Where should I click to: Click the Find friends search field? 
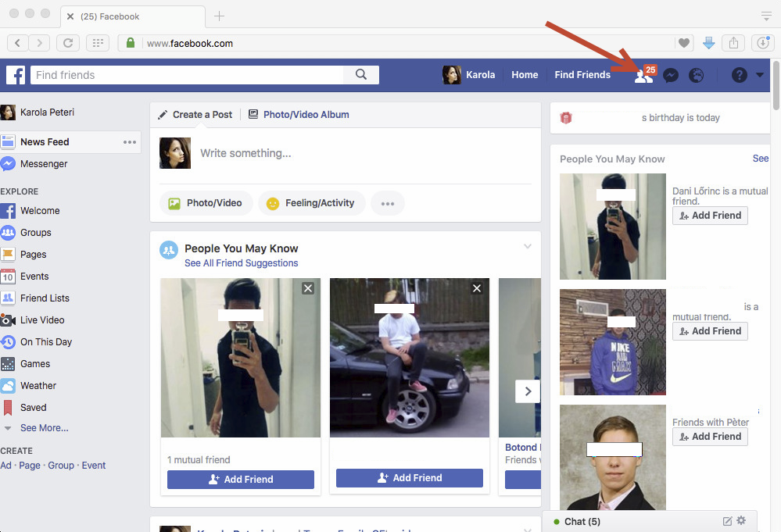pos(187,75)
